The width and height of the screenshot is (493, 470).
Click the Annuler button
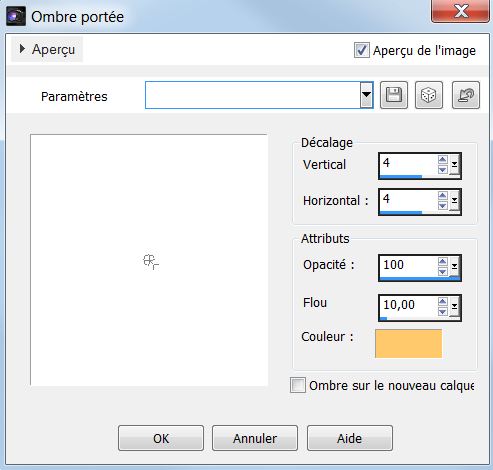[255, 438]
